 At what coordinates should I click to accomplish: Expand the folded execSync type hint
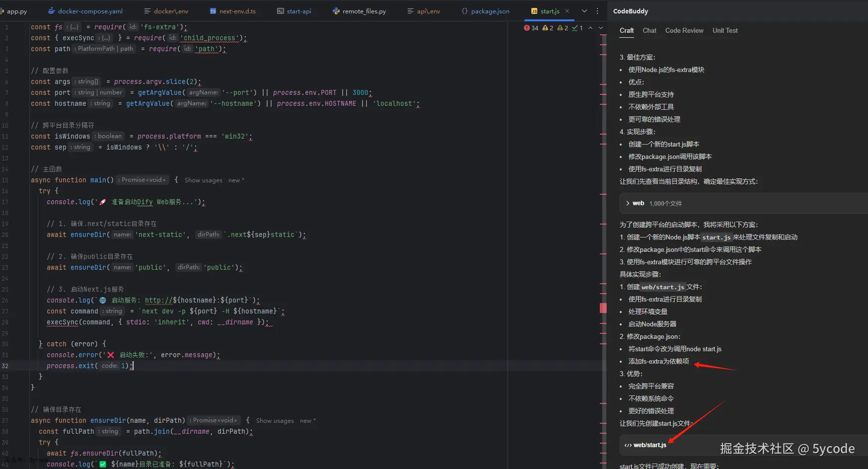point(105,38)
